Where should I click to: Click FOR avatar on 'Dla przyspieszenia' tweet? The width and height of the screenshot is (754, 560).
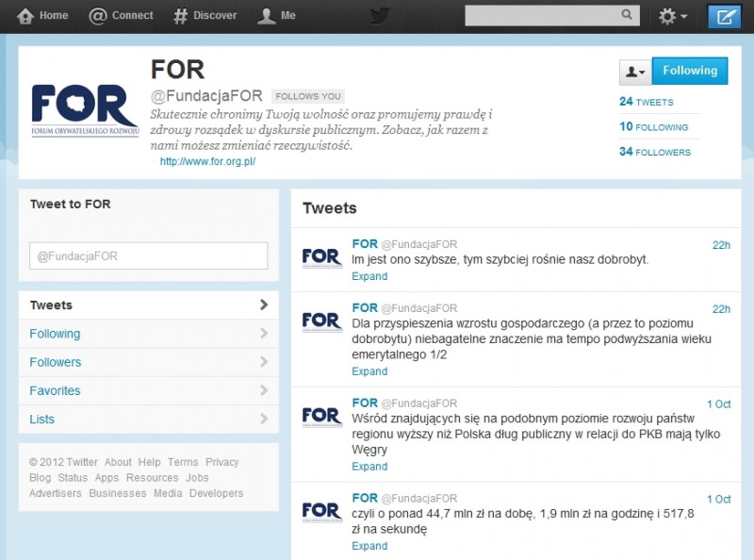321,321
